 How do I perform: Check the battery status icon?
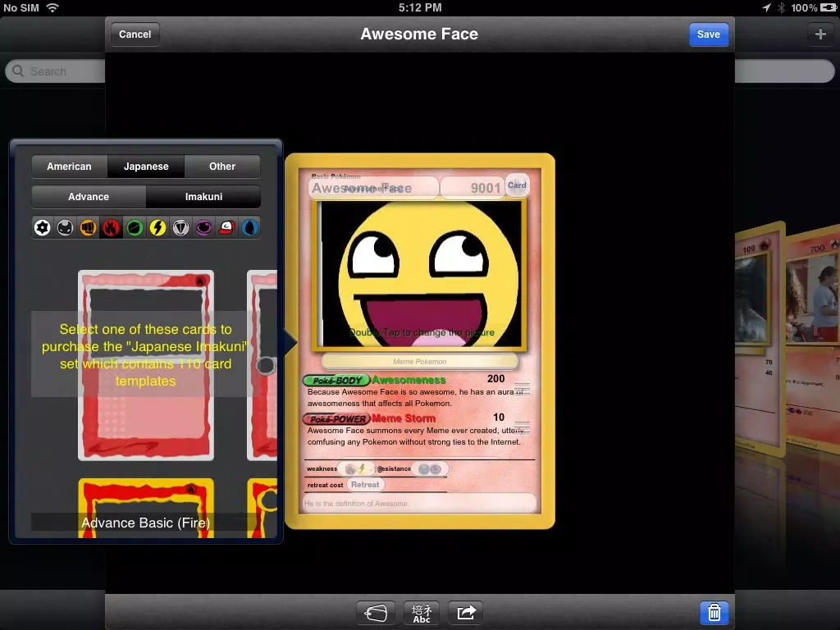829,7
